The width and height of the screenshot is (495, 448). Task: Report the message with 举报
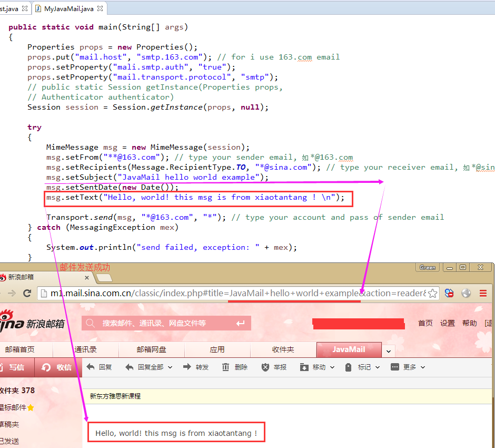(274, 367)
